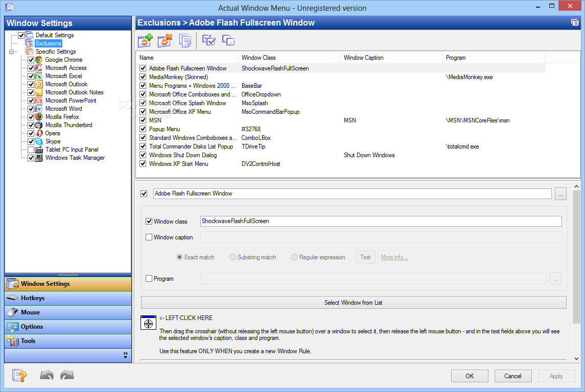The width and height of the screenshot is (585, 392).
Task: Click Select Window from List button
Action: (x=354, y=303)
